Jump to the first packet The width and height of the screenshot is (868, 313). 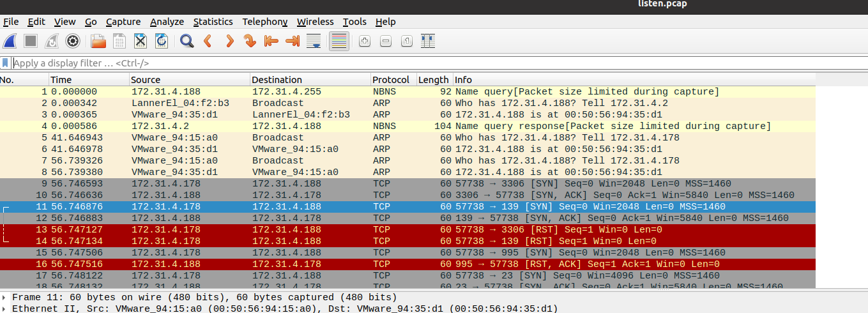coord(271,42)
